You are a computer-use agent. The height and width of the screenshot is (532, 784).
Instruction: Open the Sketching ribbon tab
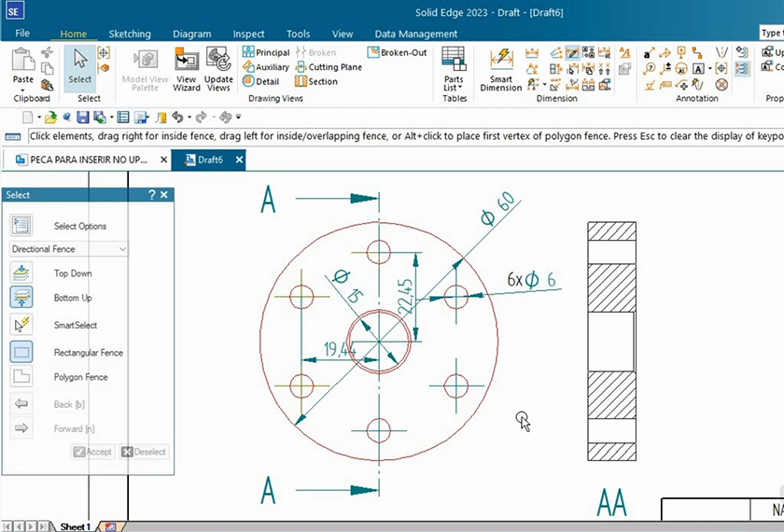click(130, 34)
